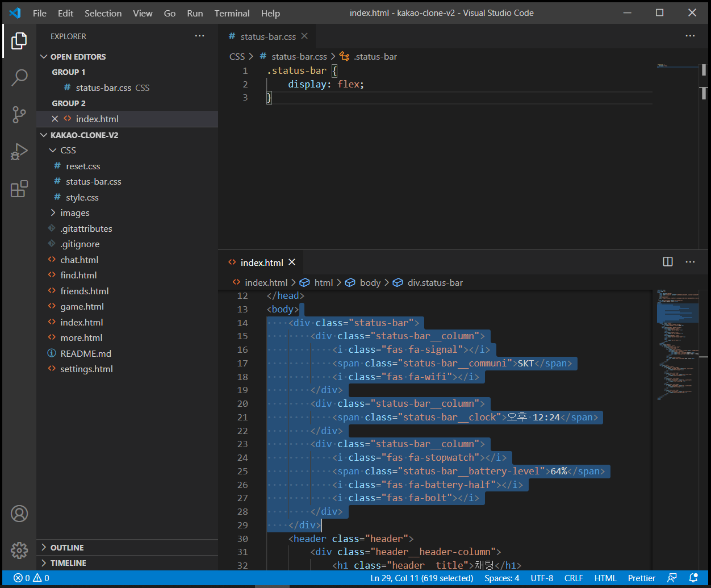711x588 pixels.
Task: Click the split editor icon
Action: pyautogui.click(x=668, y=262)
